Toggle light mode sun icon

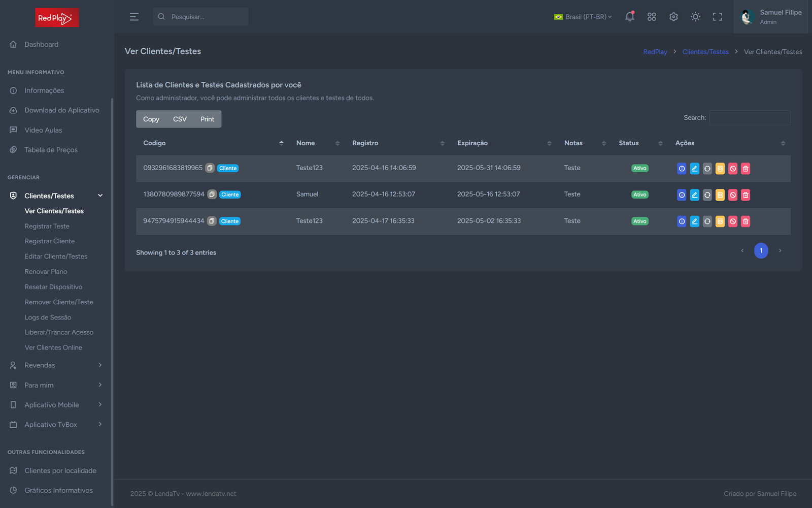695,17
